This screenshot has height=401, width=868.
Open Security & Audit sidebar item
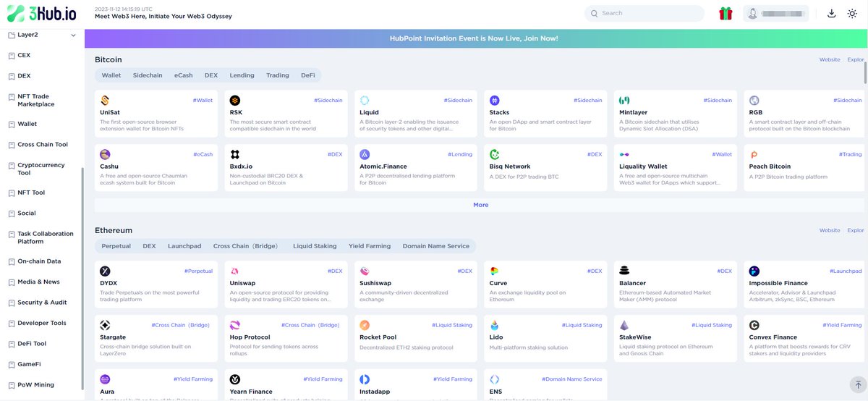[x=42, y=303]
